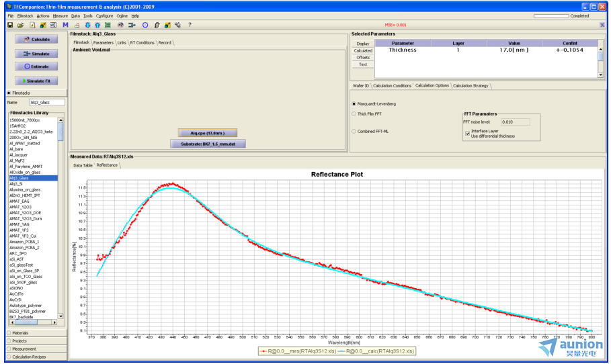Screen dimensions: 611x364
Task: Select the Projects radio option
Action: coord(9,341)
